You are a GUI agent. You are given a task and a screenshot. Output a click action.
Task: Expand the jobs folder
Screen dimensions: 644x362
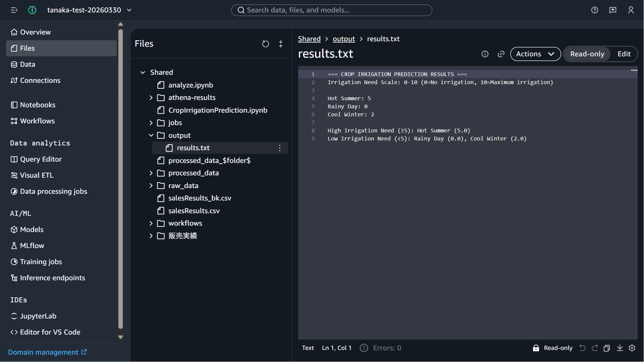151,123
